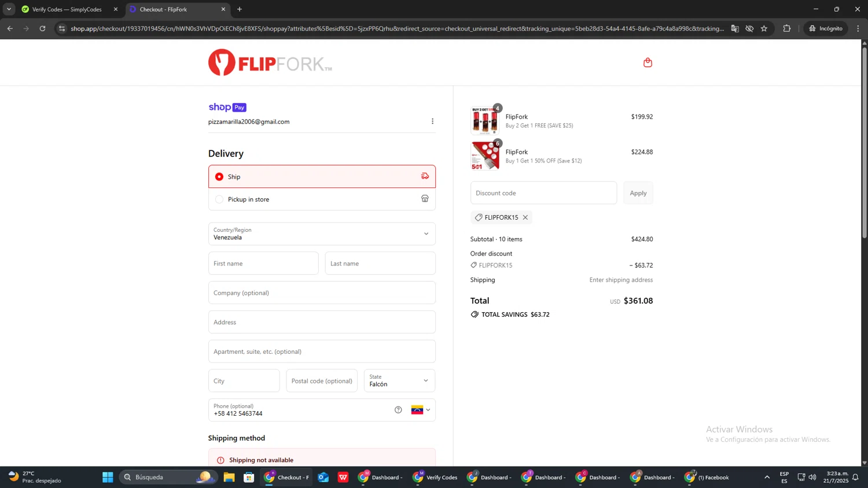Open the browser extensions puzzle icon
Screen dimensions: 868x488
coord(786,28)
